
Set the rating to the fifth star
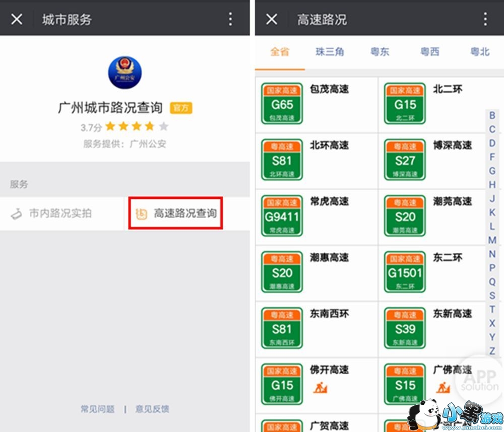(164, 126)
